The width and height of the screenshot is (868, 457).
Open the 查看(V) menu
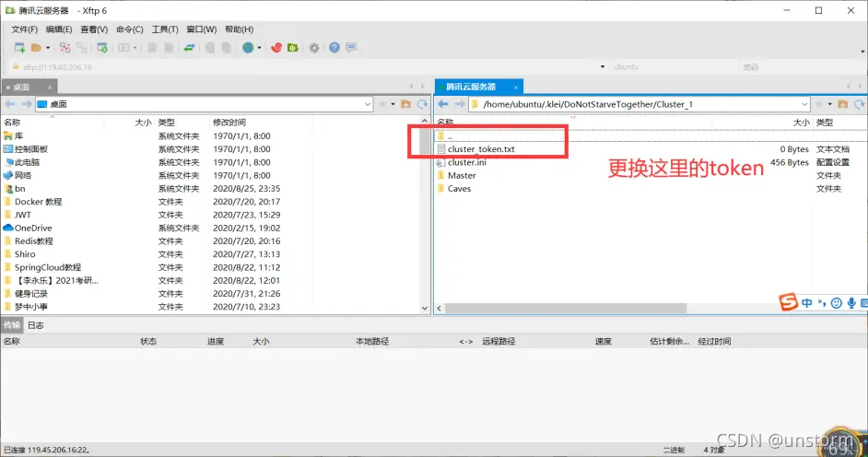[94, 29]
